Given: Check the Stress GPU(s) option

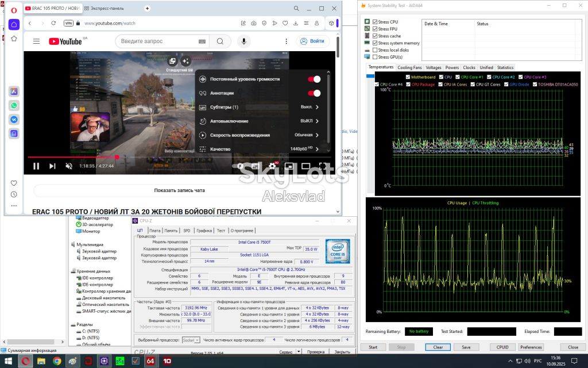Looking at the screenshot, I should point(375,57).
